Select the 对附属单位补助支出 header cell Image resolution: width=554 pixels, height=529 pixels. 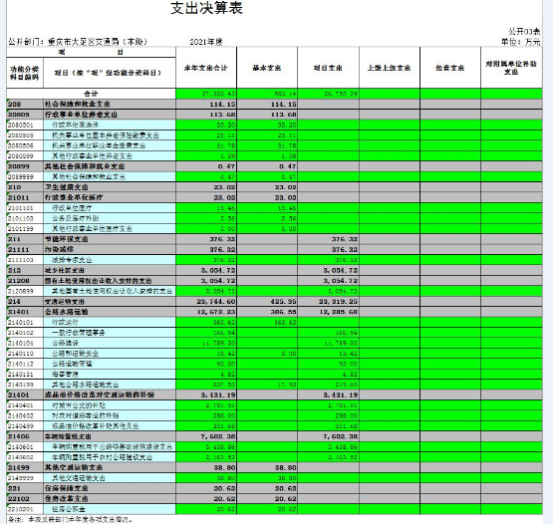(x=511, y=68)
